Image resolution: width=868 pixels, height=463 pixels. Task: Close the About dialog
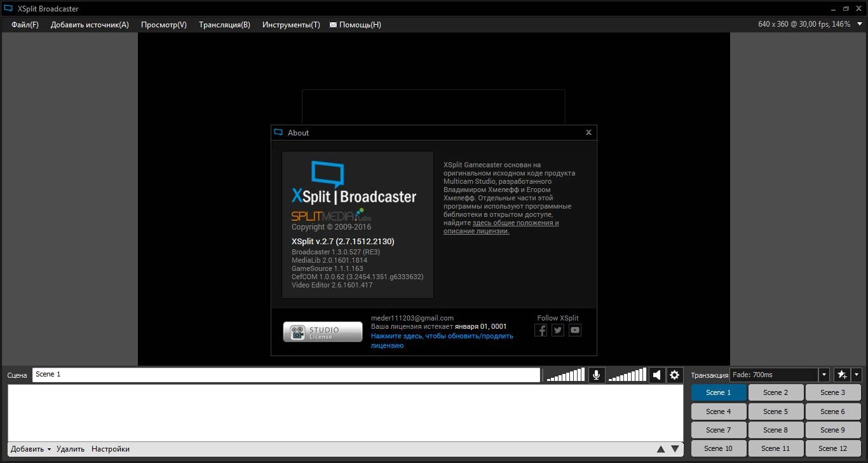(588, 132)
